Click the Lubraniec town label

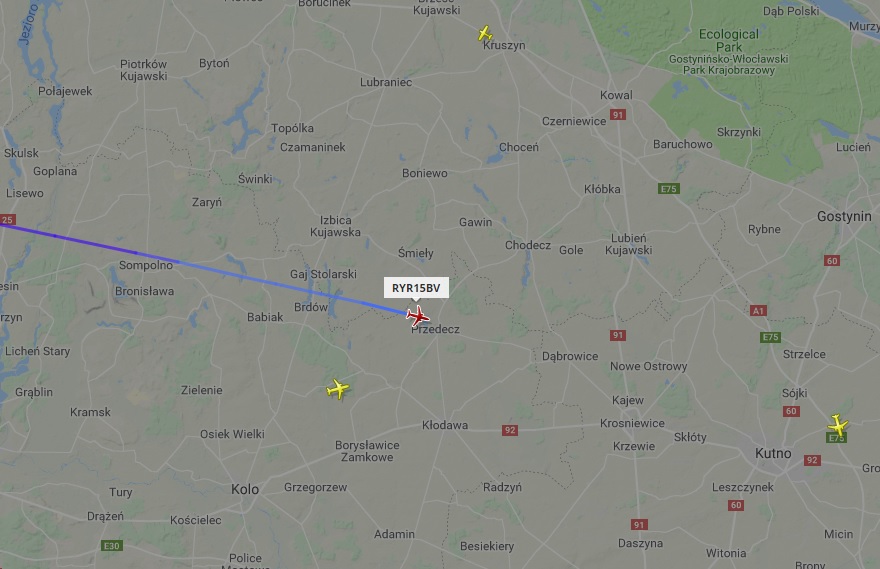tap(386, 82)
